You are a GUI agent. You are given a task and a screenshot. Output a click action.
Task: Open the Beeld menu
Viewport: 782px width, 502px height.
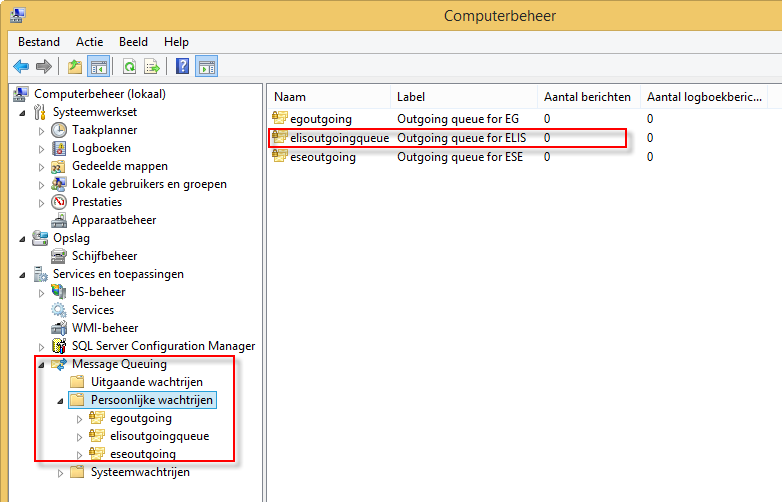[133, 42]
